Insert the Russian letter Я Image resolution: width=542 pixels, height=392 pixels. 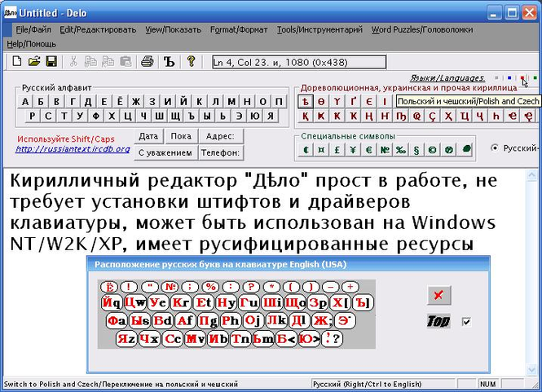271,116
